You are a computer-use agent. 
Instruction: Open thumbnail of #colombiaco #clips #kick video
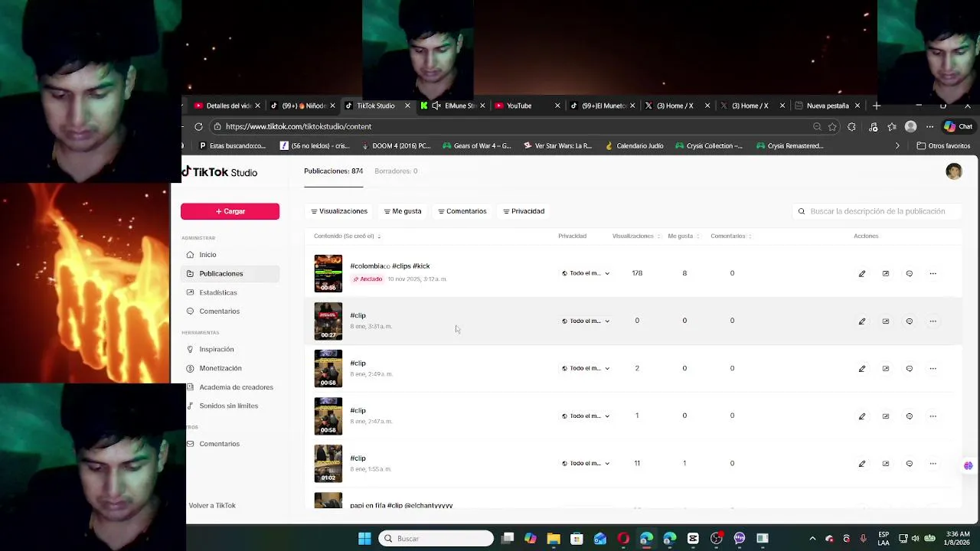[328, 273]
